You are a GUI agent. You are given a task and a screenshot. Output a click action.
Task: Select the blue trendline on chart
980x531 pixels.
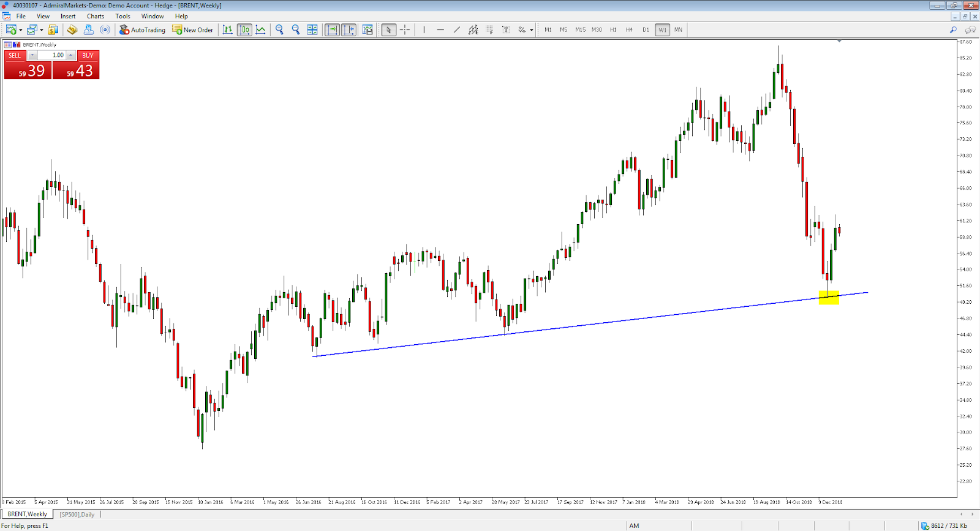590,325
